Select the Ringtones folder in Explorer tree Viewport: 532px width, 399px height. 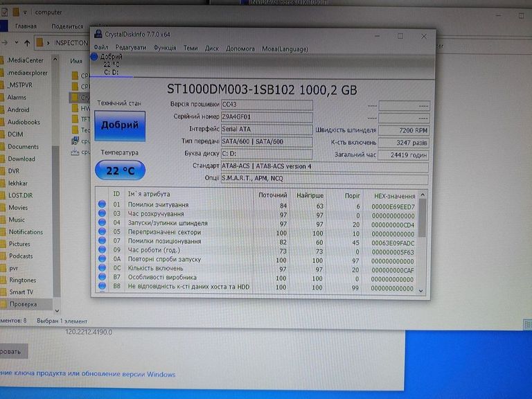point(22,280)
